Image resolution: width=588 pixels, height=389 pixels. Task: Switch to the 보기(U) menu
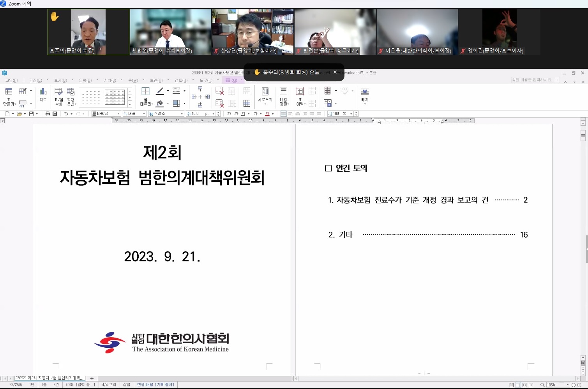pyautogui.click(x=61, y=80)
